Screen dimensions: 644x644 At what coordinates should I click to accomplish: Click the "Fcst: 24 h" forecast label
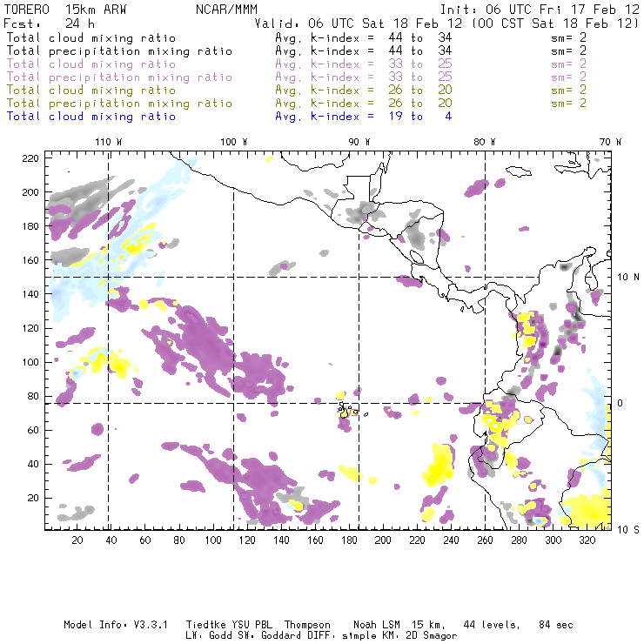coord(50,23)
